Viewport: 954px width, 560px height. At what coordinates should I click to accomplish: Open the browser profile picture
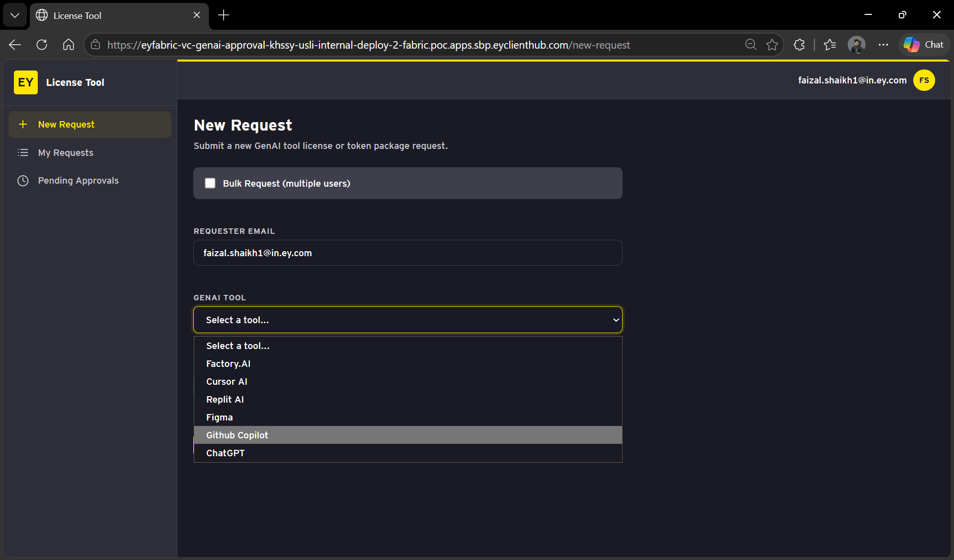[857, 45]
